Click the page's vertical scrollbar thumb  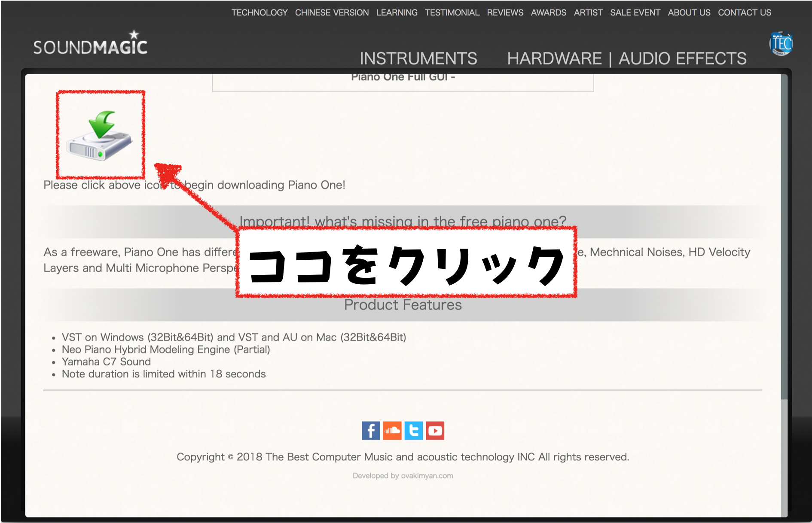tap(784, 237)
